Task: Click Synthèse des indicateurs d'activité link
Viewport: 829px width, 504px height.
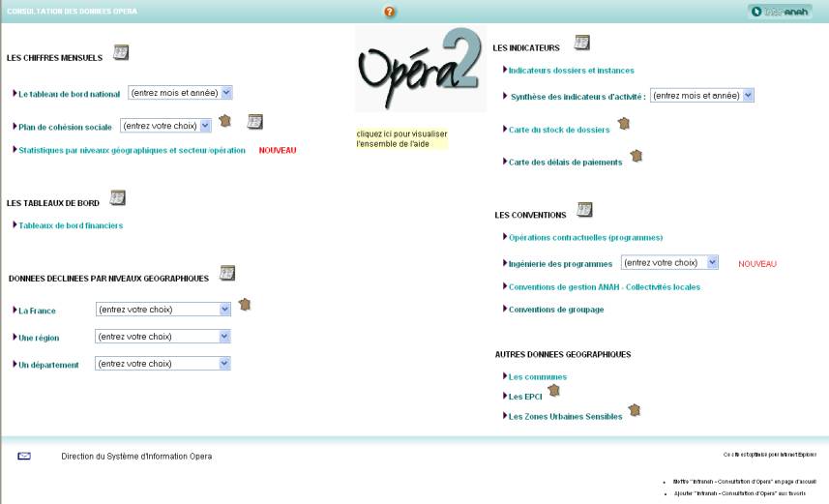Action: coord(577,97)
